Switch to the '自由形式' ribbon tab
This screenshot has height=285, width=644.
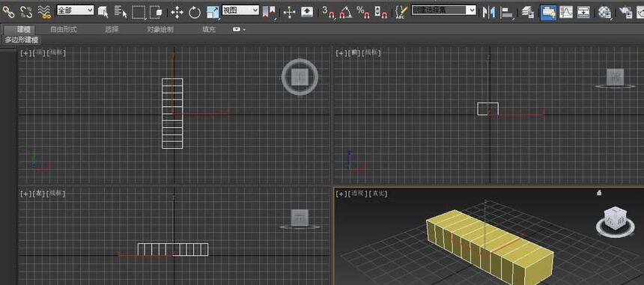(63, 29)
